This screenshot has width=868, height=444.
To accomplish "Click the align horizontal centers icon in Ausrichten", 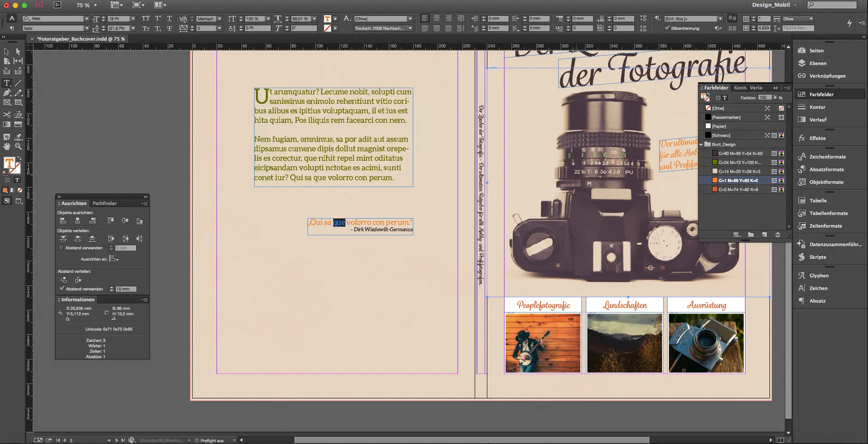I will [x=78, y=220].
